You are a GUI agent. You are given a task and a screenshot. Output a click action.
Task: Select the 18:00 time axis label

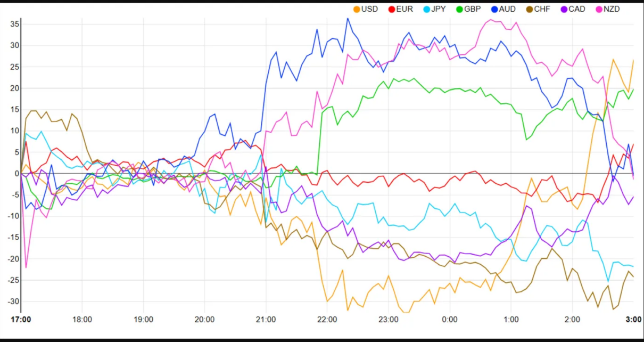[82, 320]
